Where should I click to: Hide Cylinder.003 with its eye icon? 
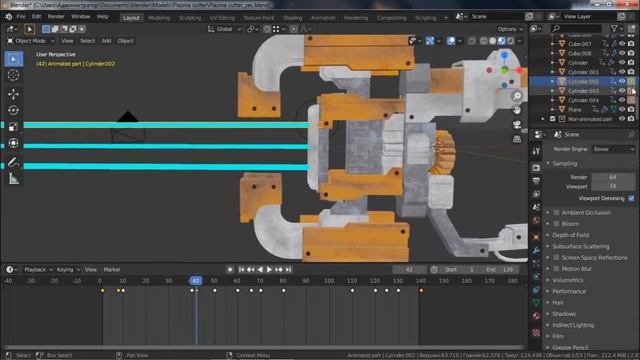pos(622,91)
